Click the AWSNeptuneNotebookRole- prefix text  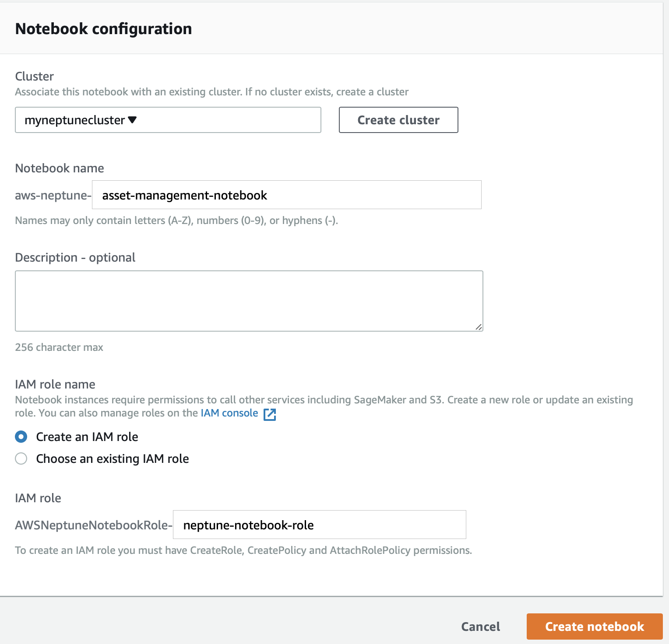(94, 525)
